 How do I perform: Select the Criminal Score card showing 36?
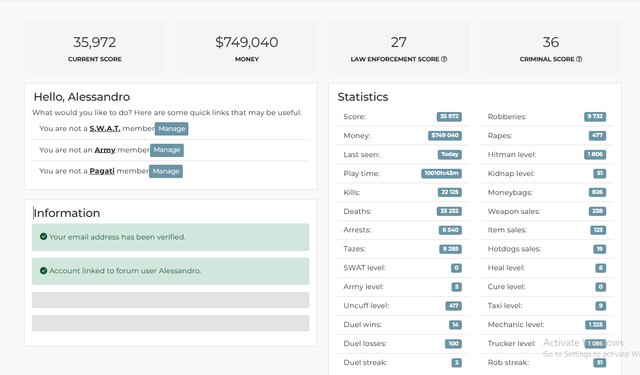click(x=551, y=47)
